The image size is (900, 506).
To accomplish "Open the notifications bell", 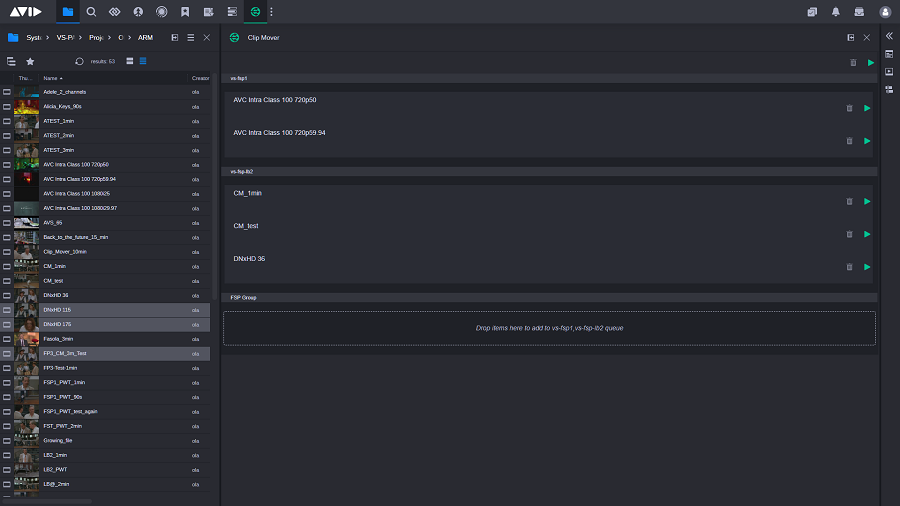I will pos(836,11).
